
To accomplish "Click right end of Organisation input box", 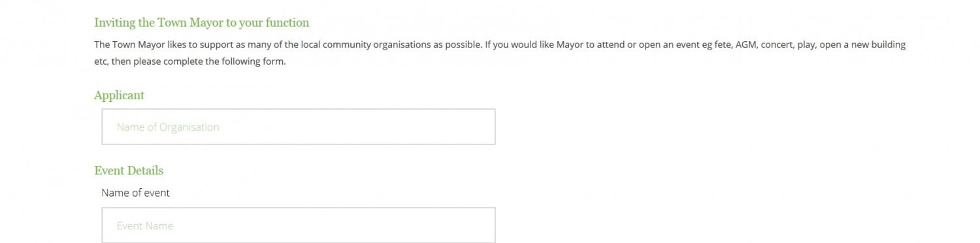I will 482,127.
